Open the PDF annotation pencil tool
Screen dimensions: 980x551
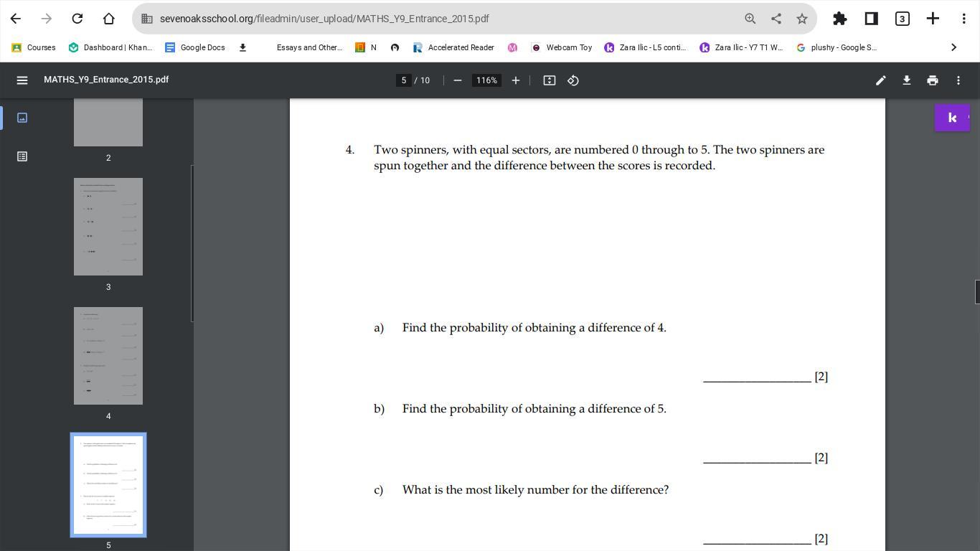coord(881,80)
